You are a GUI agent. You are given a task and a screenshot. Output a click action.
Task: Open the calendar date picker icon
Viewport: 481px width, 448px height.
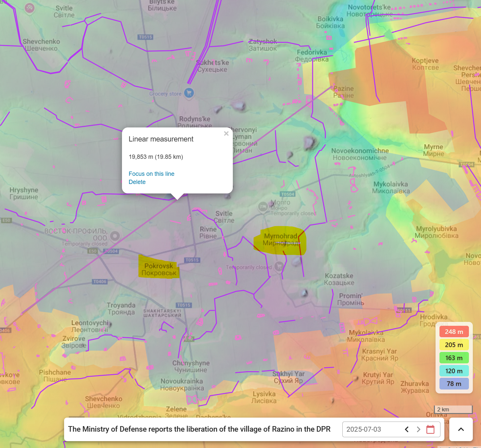click(430, 429)
